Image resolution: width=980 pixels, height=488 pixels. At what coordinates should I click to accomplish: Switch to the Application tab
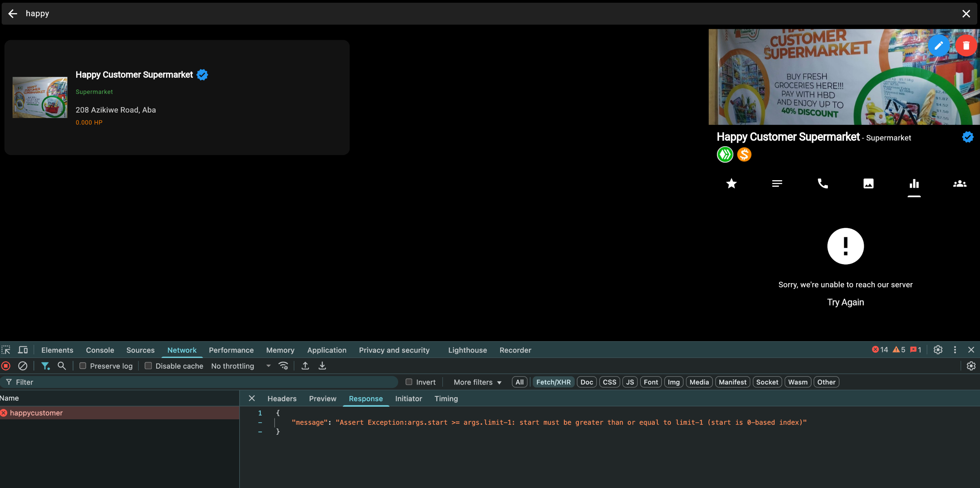(x=326, y=350)
